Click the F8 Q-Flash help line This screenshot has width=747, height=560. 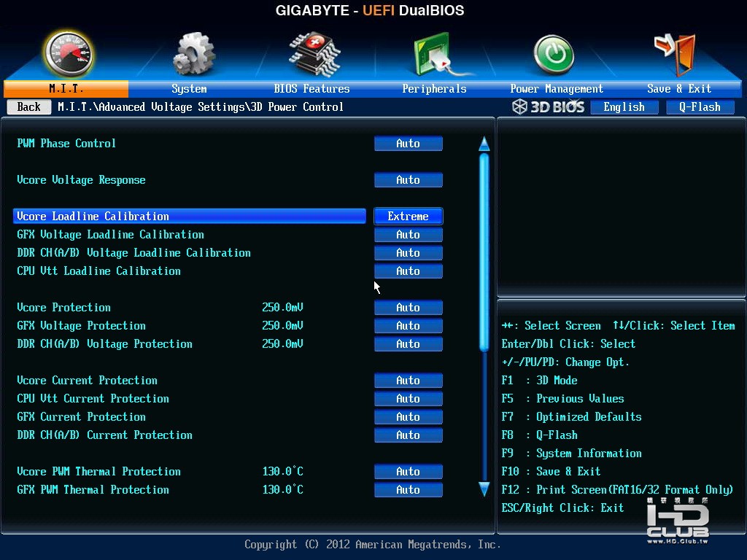click(539, 435)
